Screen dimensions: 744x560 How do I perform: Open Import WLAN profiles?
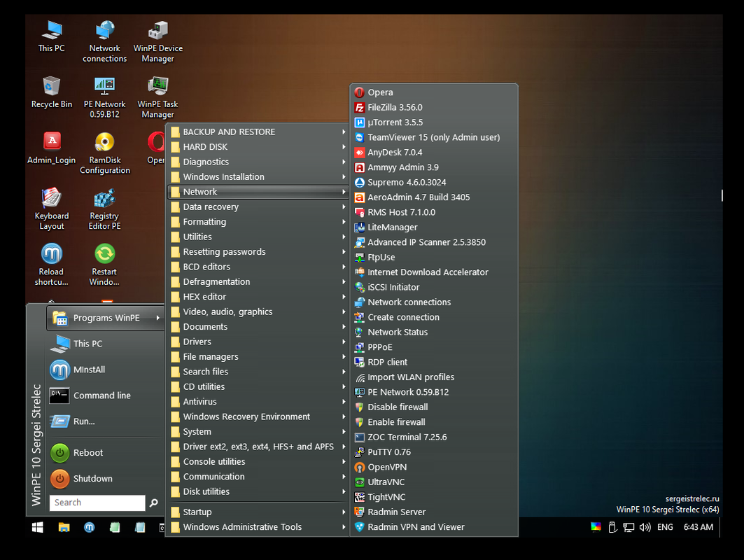434,377
